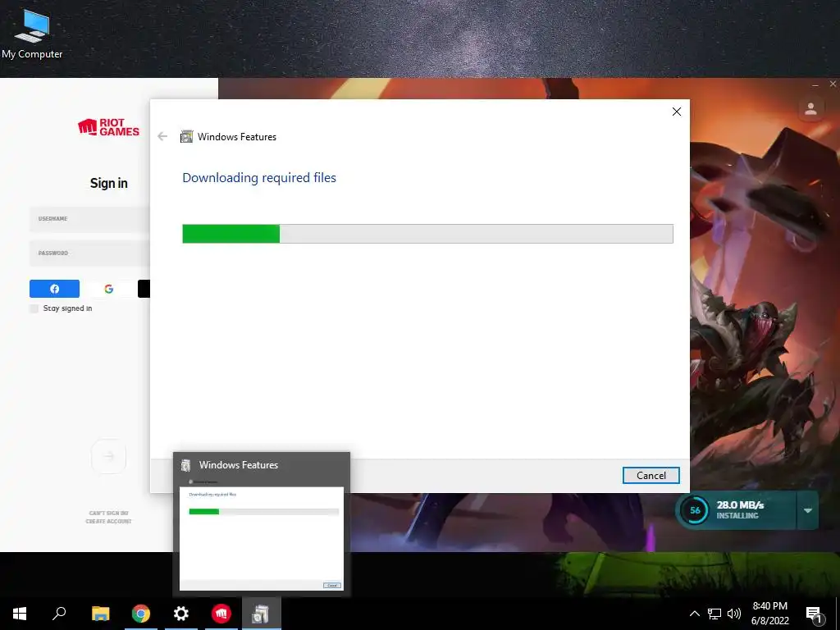The width and height of the screenshot is (840, 630).
Task: Click the Windows Features title icon
Action: pos(186,137)
